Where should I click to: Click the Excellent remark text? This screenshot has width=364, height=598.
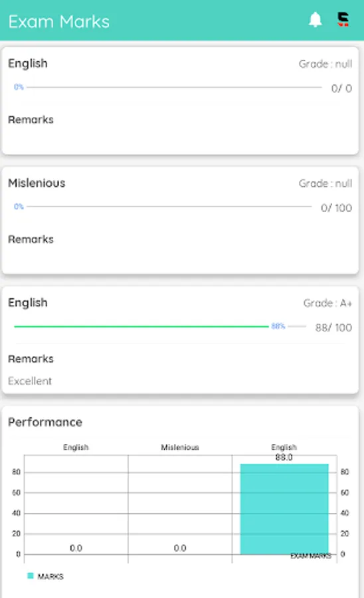30,381
